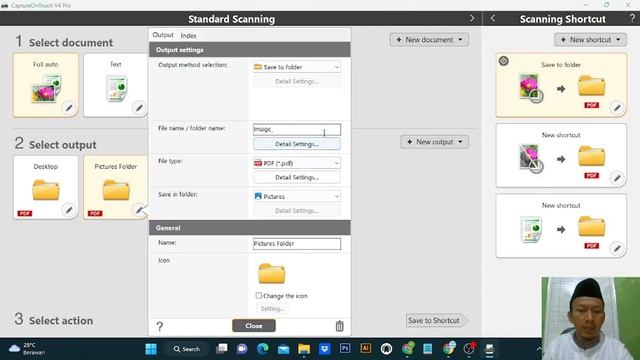Open Save in folder Pictures dropdown
The width and height of the screenshot is (640, 360).
point(297,196)
